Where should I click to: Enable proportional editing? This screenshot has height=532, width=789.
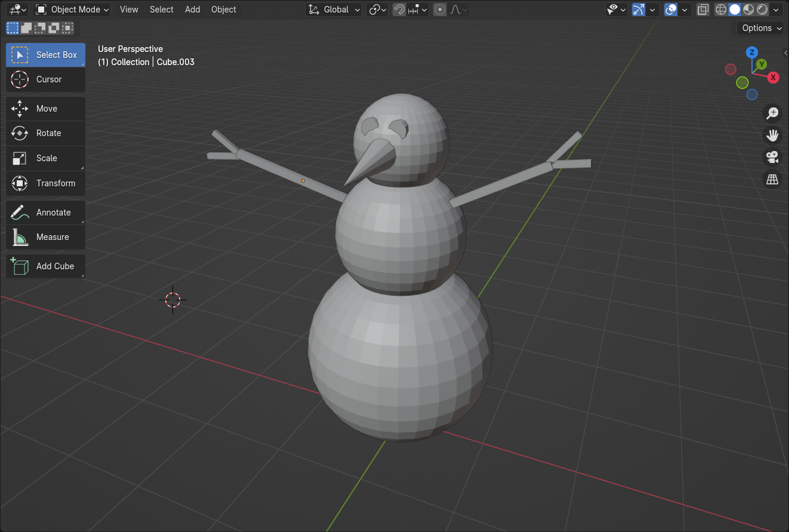(x=439, y=9)
